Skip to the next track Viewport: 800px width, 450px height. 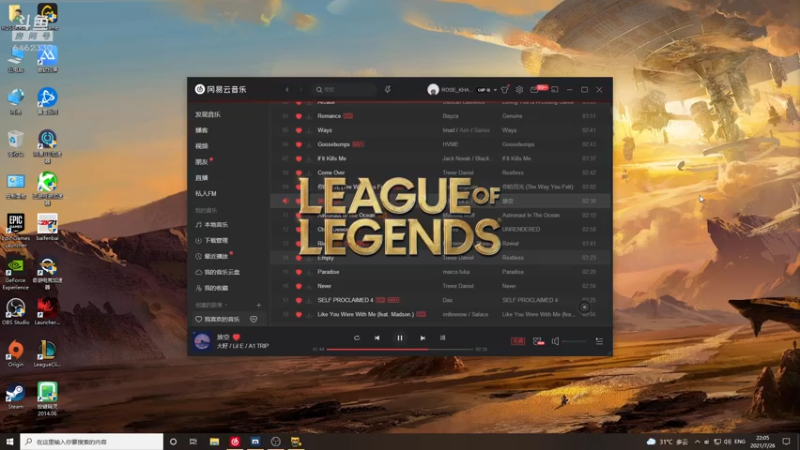[x=422, y=338]
